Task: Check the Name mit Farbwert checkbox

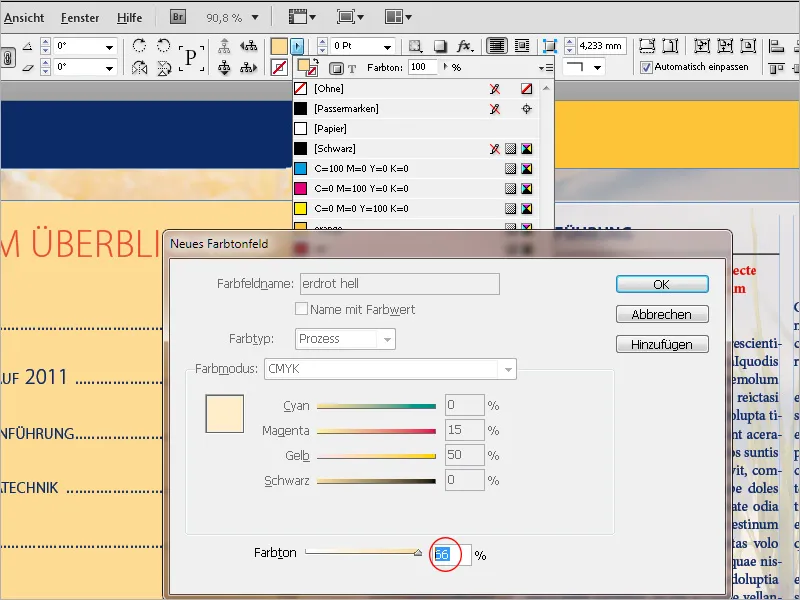Action: click(301, 311)
